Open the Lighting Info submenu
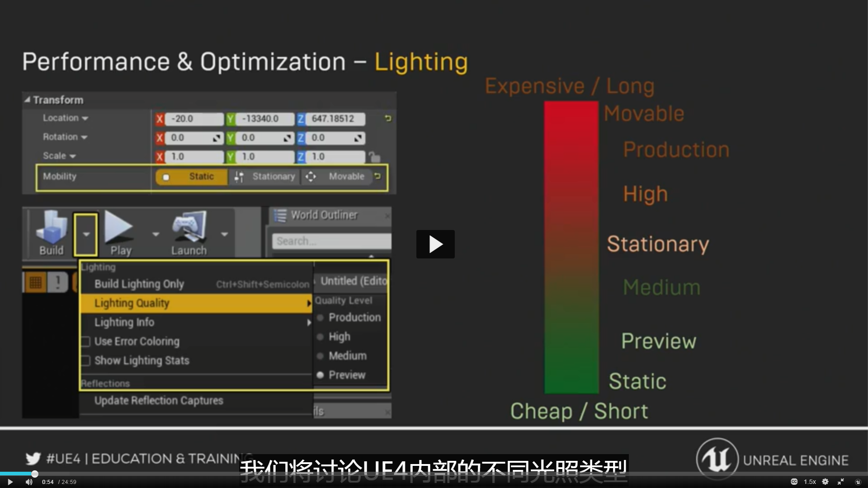 coord(197,322)
